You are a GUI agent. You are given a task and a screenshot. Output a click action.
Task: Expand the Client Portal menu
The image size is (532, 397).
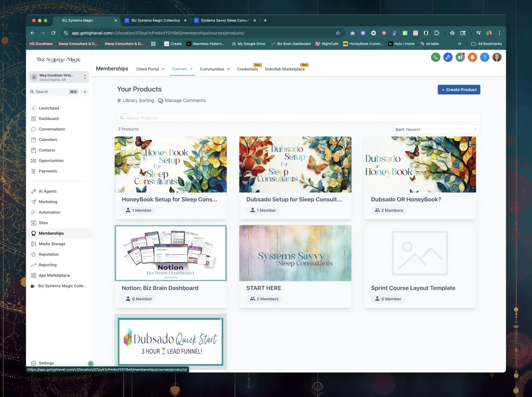(151, 69)
